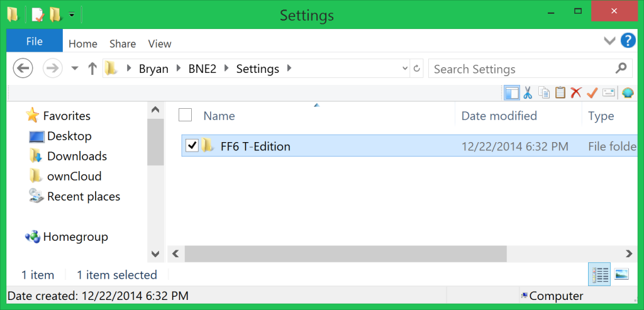Switch to the View tab
This screenshot has width=644, height=310.
160,43
